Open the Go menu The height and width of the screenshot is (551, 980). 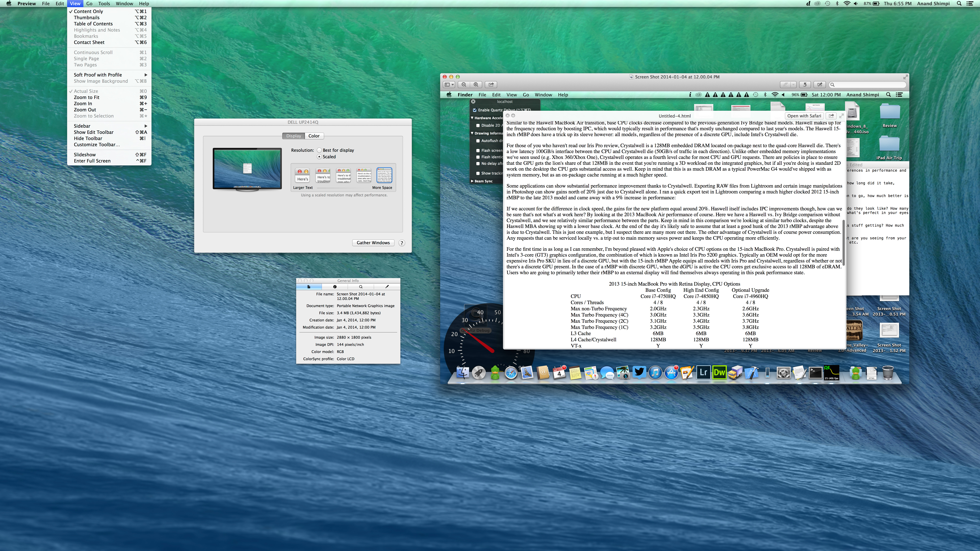(x=89, y=3)
